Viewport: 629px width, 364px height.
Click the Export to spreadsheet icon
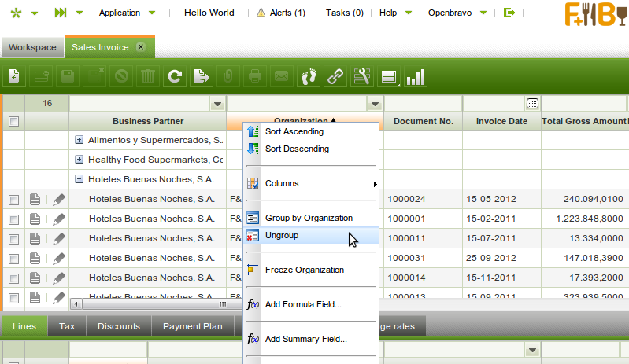202,76
